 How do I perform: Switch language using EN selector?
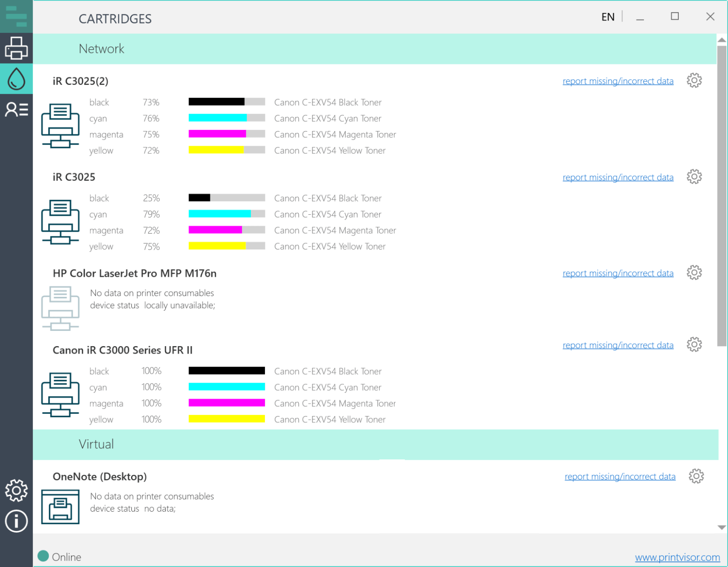[607, 17]
